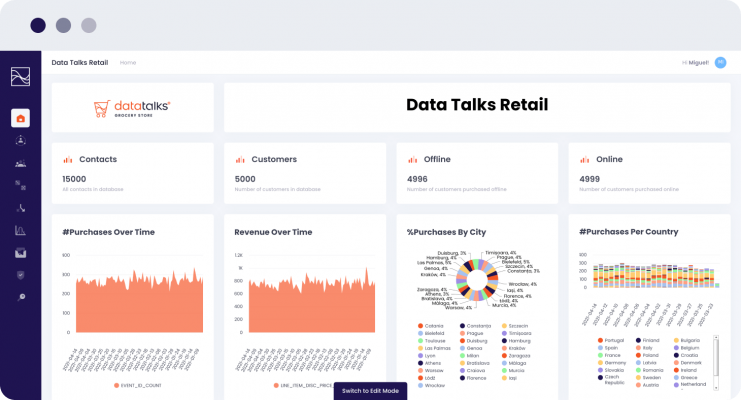Open the shield check sidebar icon
This screenshot has height=400, width=741.
click(x=20, y=275)
